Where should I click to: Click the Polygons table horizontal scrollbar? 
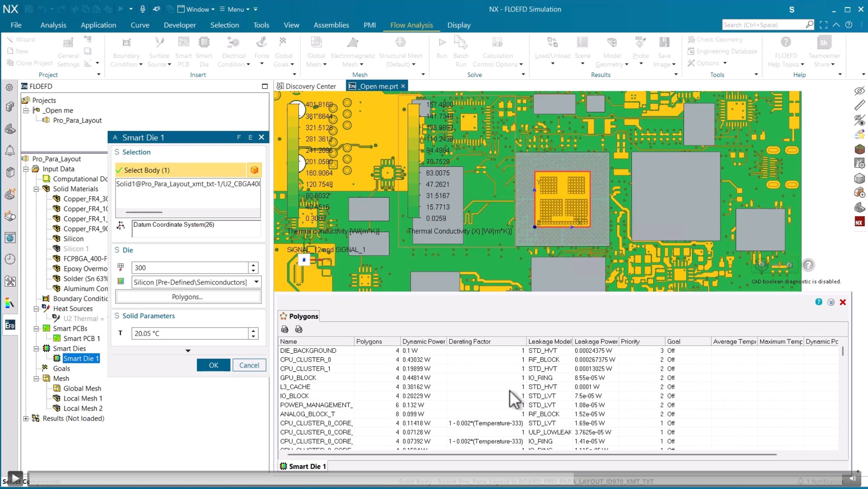532,454
